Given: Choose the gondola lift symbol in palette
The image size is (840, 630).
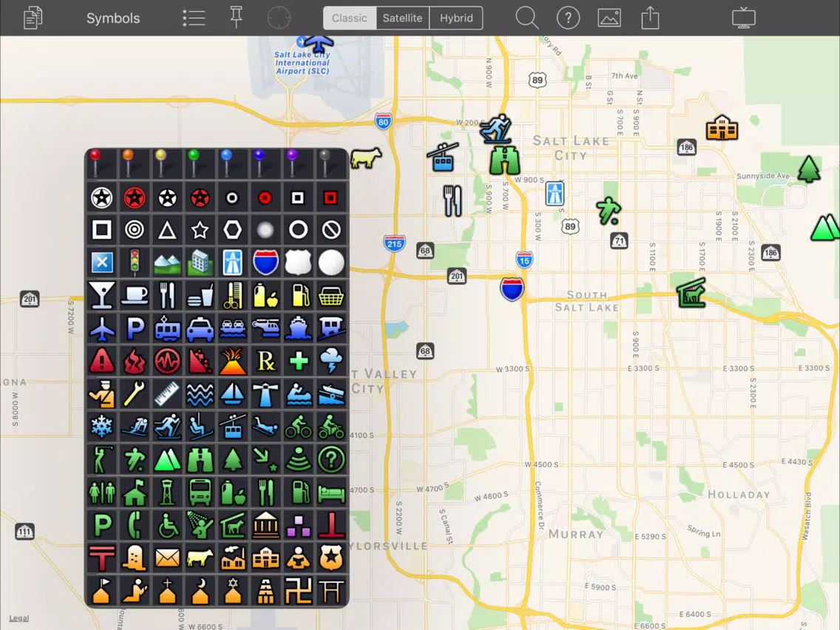Looking at the screenshot, I should (232, 427).
